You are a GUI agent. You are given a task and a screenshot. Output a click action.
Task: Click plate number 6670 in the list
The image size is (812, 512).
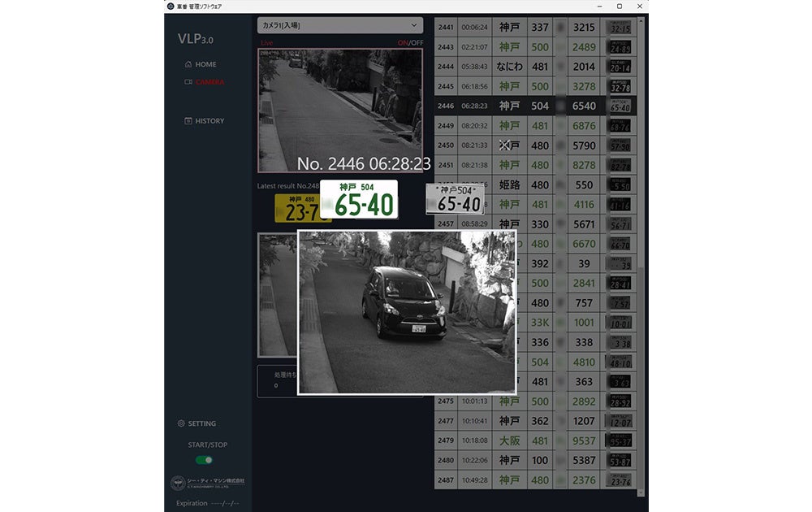[x=584, y=244]
